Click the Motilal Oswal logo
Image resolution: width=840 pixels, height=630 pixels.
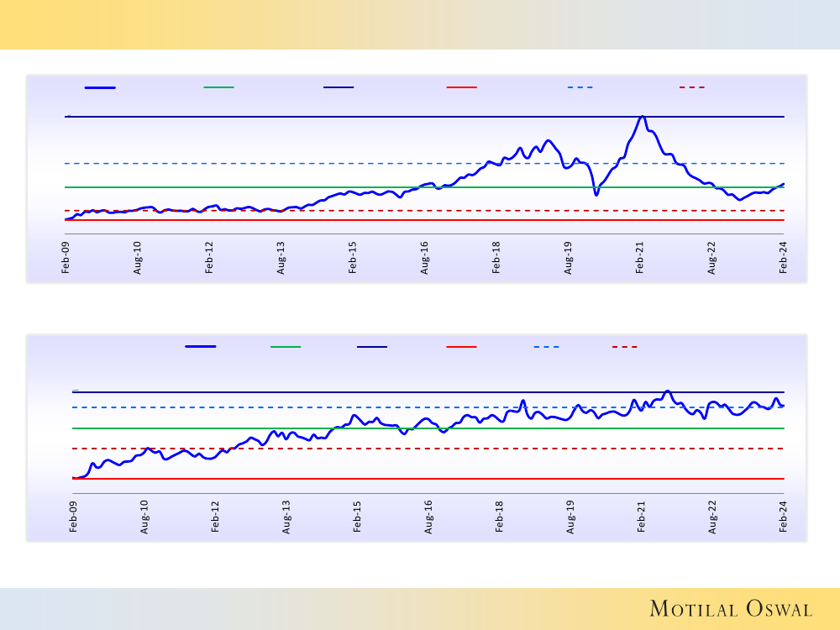(728, 609)
